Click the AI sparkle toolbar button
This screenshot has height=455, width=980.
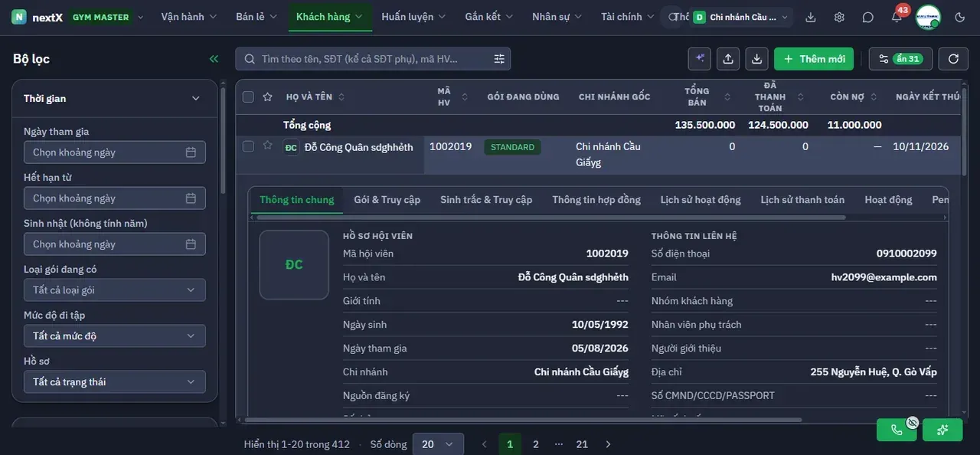pyautogui.click(x=701, y=59)
